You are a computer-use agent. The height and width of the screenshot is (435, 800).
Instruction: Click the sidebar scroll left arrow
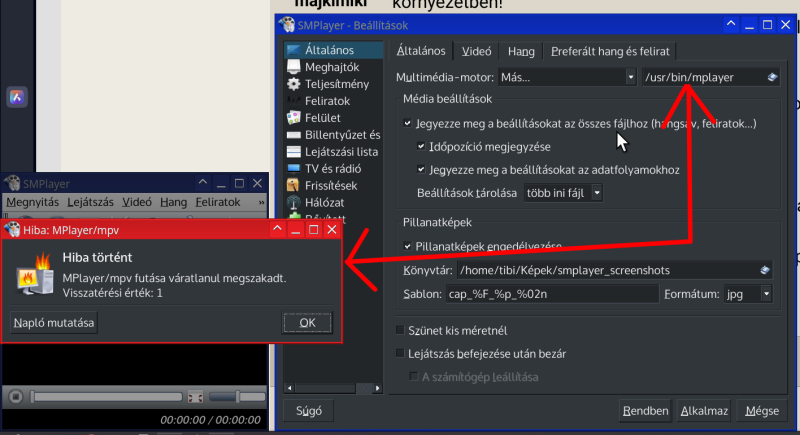point(289,389)
